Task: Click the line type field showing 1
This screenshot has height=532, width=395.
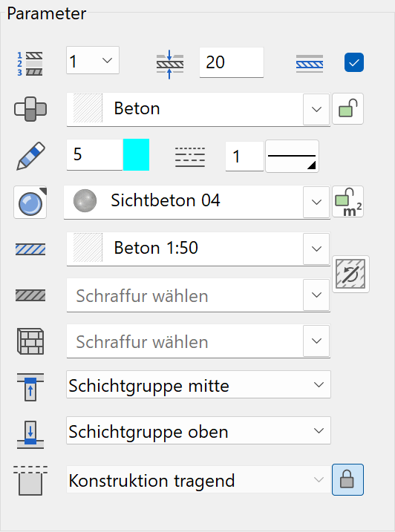Action: (244, 157)
